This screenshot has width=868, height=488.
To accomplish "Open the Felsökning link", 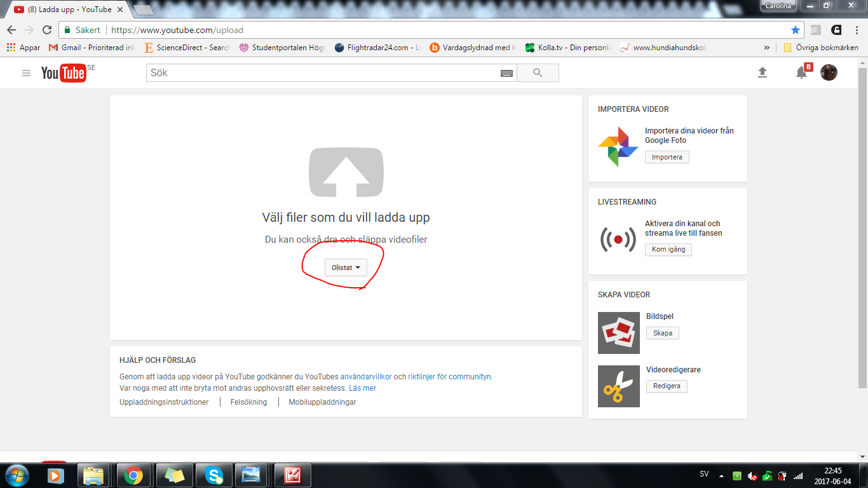I will [248, 402].
